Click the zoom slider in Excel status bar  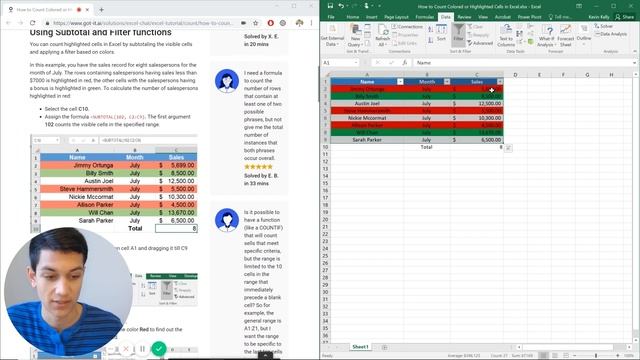tap(596, 356)
